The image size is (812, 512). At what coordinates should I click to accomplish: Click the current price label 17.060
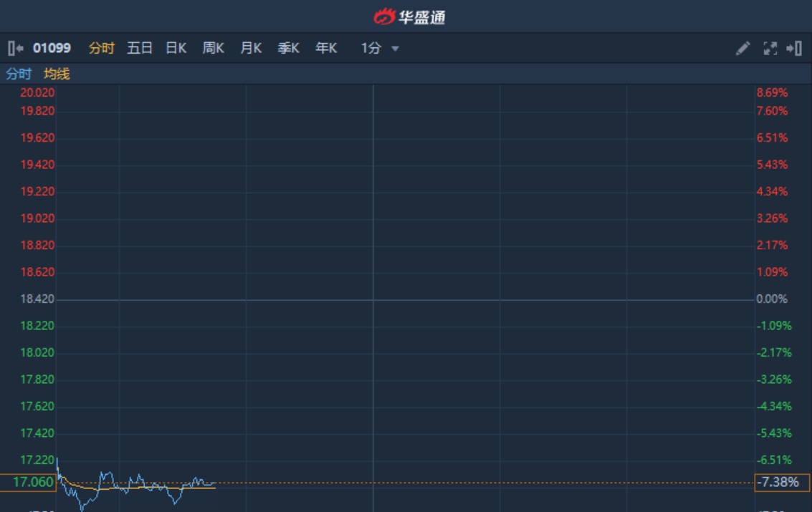tap(33, 482)
